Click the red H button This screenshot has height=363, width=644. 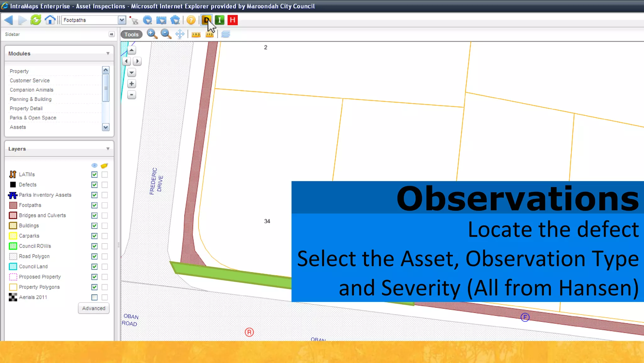(x=233, y=20)
